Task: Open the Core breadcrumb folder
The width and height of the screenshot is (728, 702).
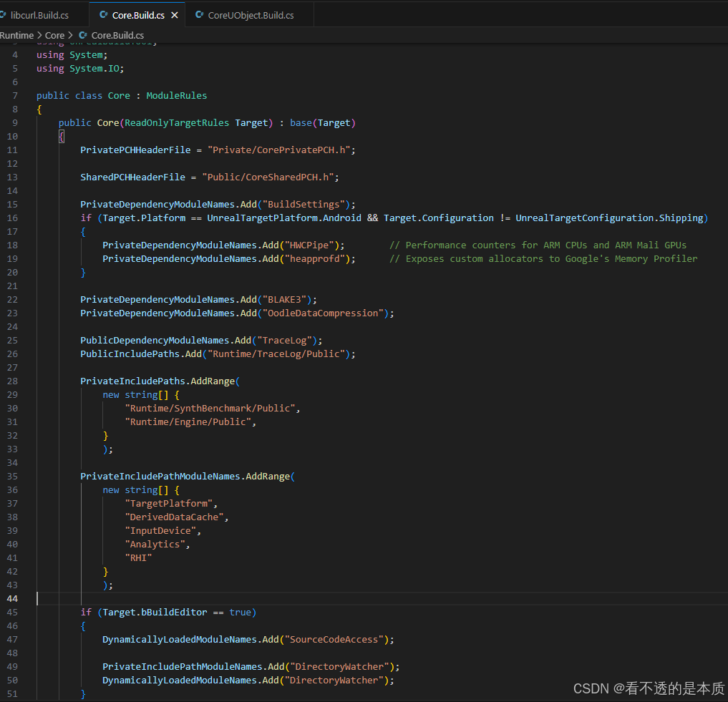Action: tap(54, 35)
